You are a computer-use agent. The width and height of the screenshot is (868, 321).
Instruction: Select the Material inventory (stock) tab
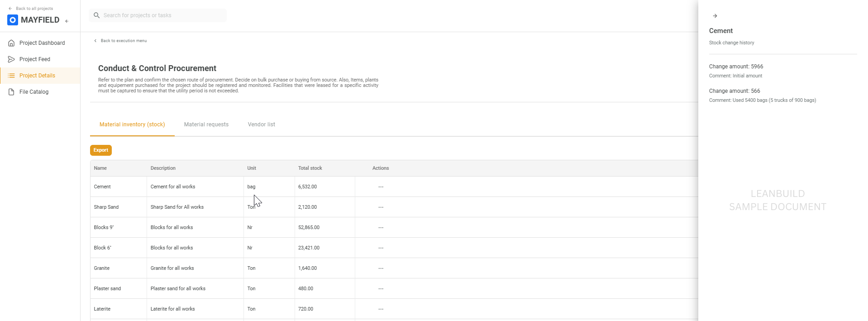[132, 125]
